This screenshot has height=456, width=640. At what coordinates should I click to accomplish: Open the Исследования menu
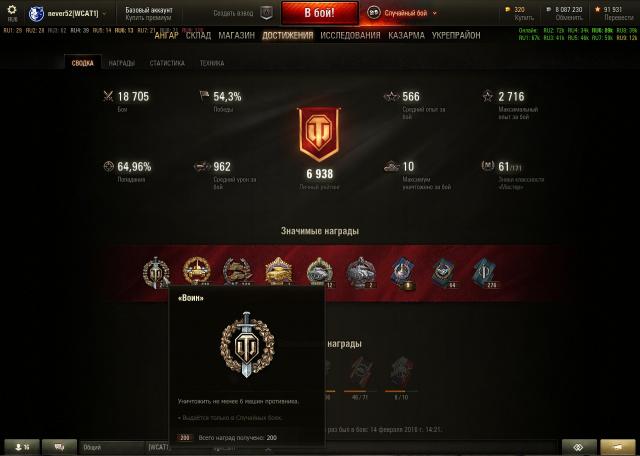click(350, 36)
